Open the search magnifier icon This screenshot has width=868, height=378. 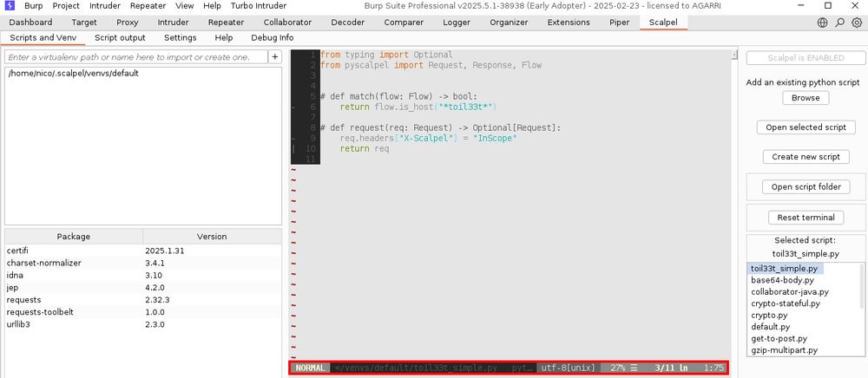tap(839, 23)
